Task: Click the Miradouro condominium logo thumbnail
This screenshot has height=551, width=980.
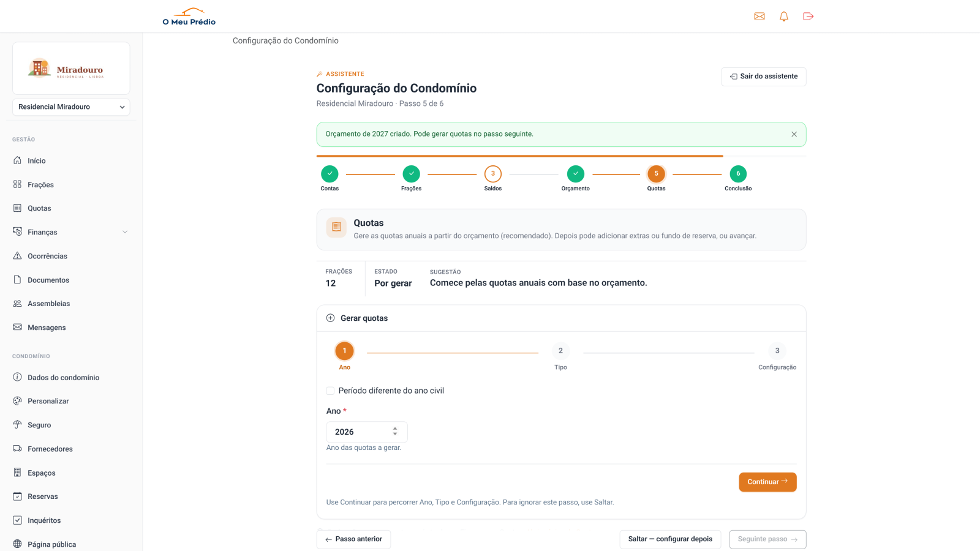Action: pyautogui.click(x=71, y=68)
